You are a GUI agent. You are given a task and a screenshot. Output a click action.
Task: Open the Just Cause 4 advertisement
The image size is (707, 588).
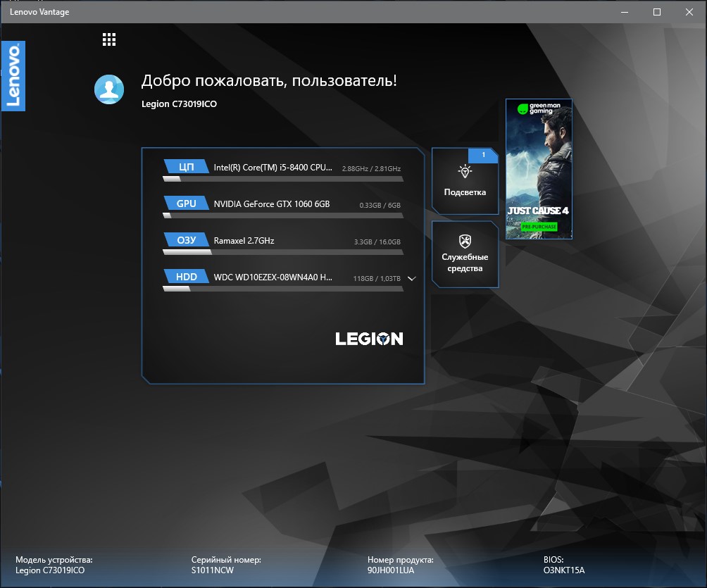tap(539, 169)
